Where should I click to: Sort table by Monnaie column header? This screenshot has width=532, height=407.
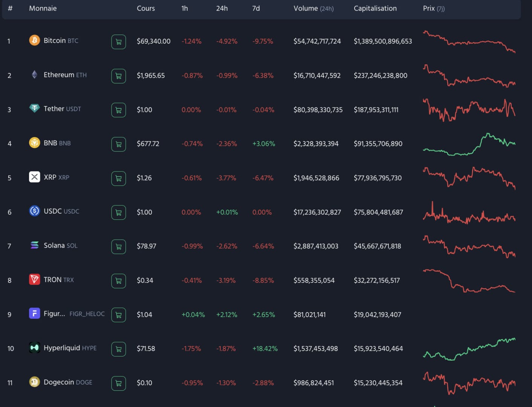tap(43, 8)
